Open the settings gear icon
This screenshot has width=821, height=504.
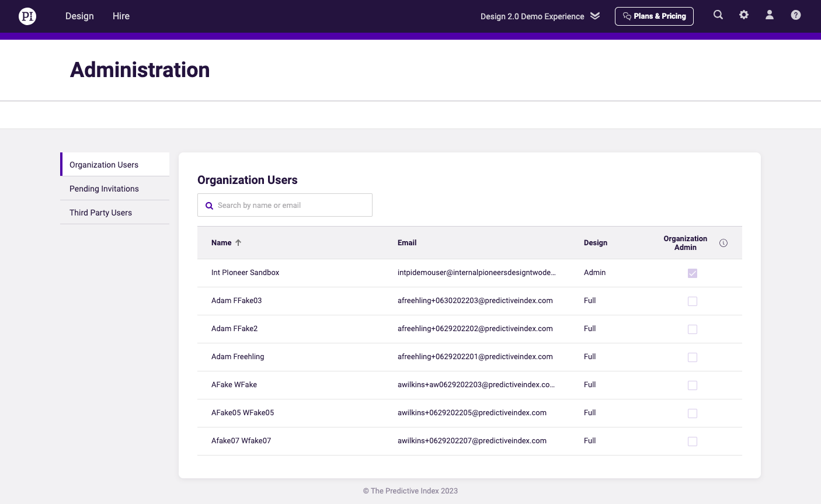744,15
